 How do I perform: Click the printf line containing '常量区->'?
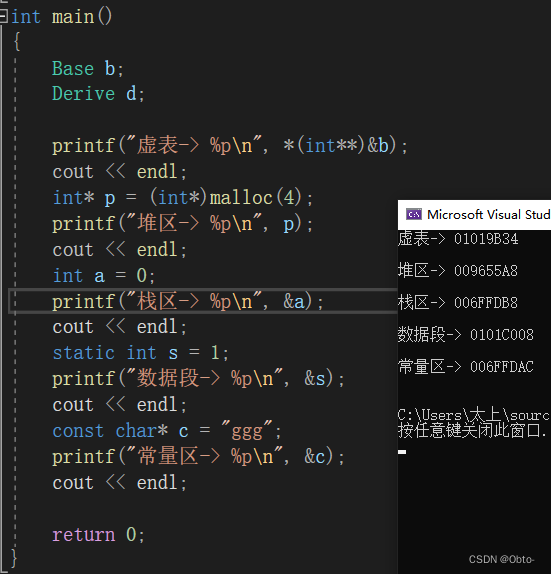click(x=198, y=457)
